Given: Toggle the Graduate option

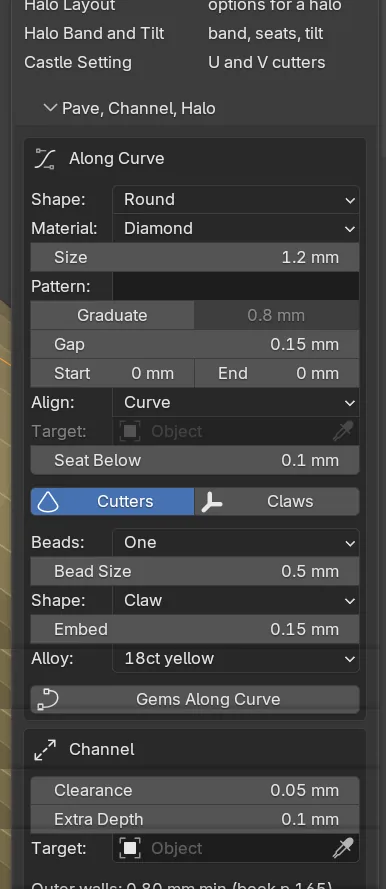Looking at the screenshot, I should (112, 315).
